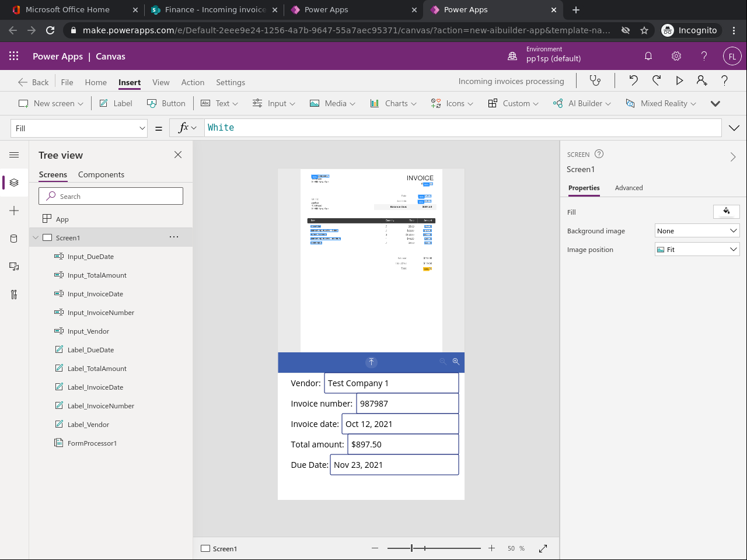
Task: Switch to the View ribbon tab
Action: click(x=161, y=82)
